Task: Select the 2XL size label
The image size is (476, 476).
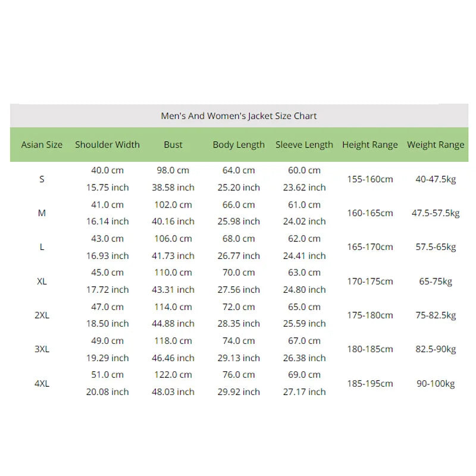Action: point(42,315)
